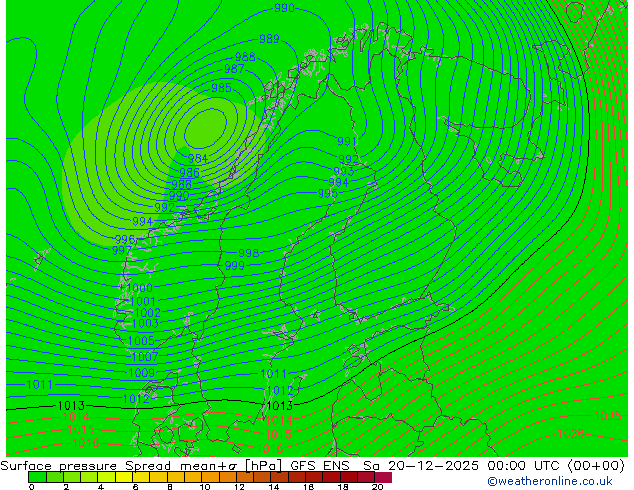The image size is (634, 490).
Task: Choose the 2–3 hPa lime legend swatch
Action: click(72, 477)
